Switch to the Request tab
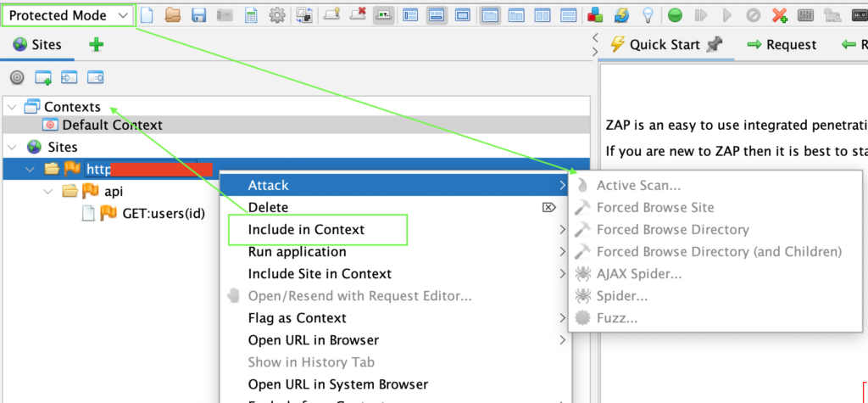Screen dimensions: 868x403 coord(782,44)
